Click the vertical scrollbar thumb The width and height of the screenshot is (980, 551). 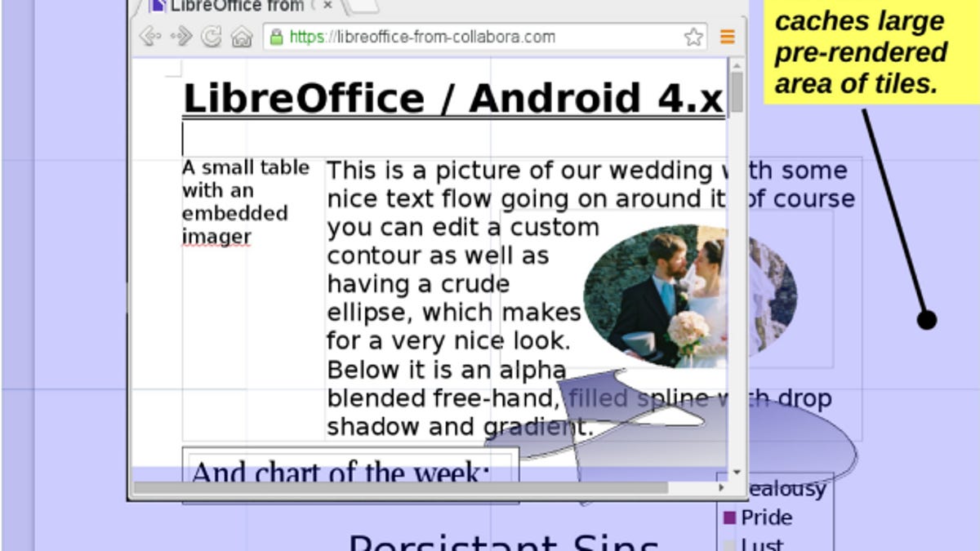click(x=737, y=93)
